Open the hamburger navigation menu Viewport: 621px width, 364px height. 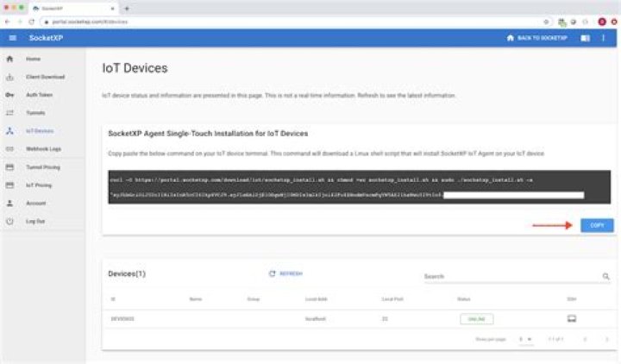(x=12, y=39)
